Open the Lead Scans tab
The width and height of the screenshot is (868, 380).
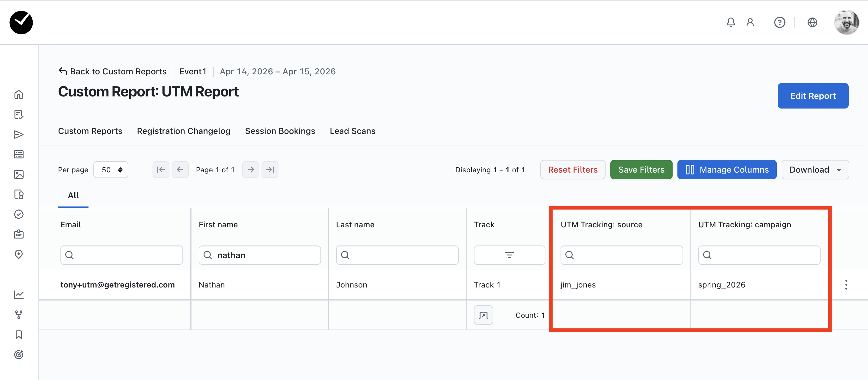(x=352, y=131)
